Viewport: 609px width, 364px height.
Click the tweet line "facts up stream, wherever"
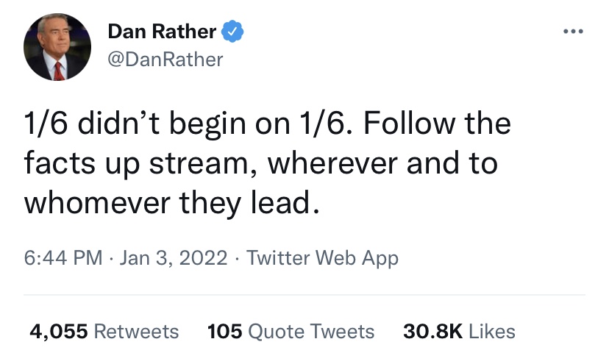(261, 163)
